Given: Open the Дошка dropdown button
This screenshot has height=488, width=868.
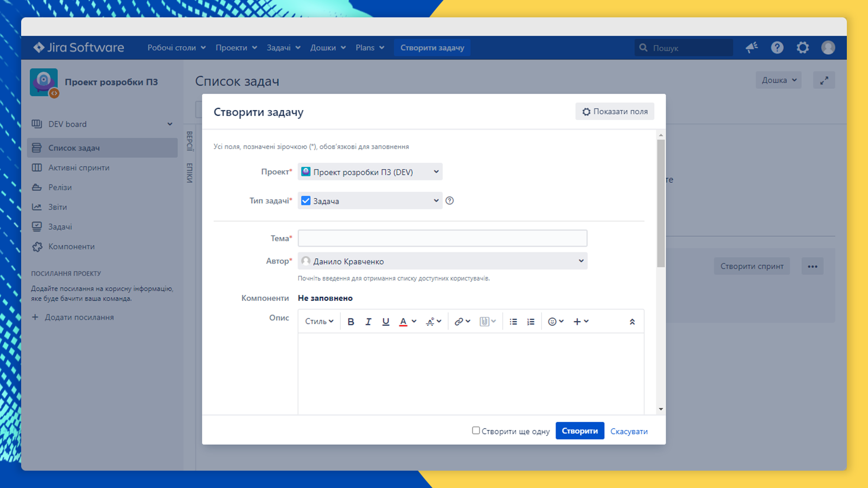Looking at the screenshot, I should tap(778, 80).
